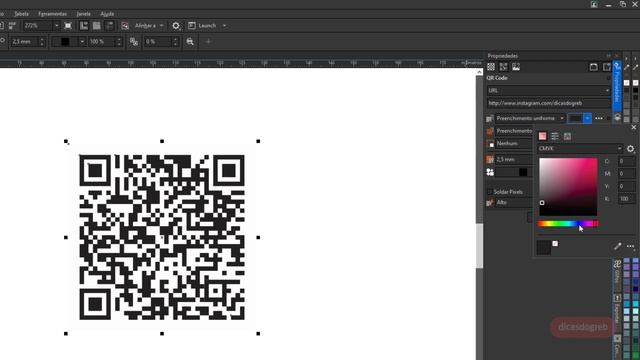
Task: Open the options gear in the toolbar
Action: pyautogui.click(x=176, y=26)
